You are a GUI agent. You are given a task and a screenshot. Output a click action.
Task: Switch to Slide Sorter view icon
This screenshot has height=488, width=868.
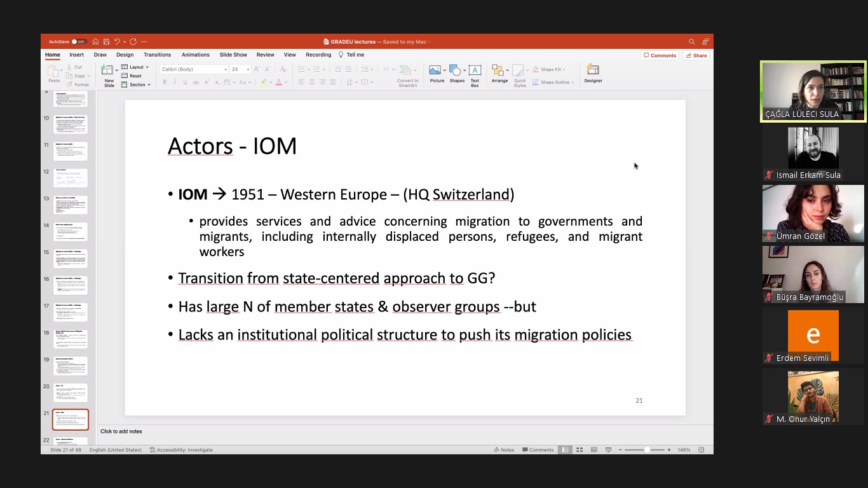pos(580,450)
